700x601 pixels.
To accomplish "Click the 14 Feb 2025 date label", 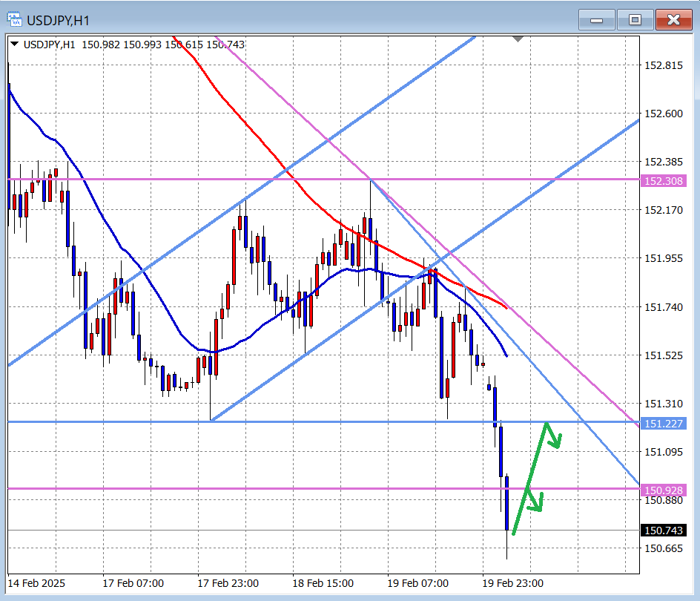I will pos(37,583).
